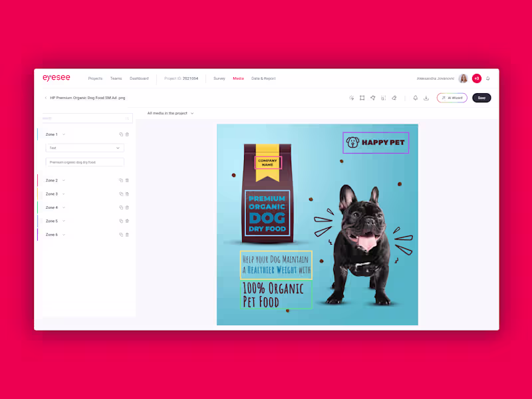Select the Happy Pet logo zone
The width and height of the screenshot is (532, 399).
(376, 143)
